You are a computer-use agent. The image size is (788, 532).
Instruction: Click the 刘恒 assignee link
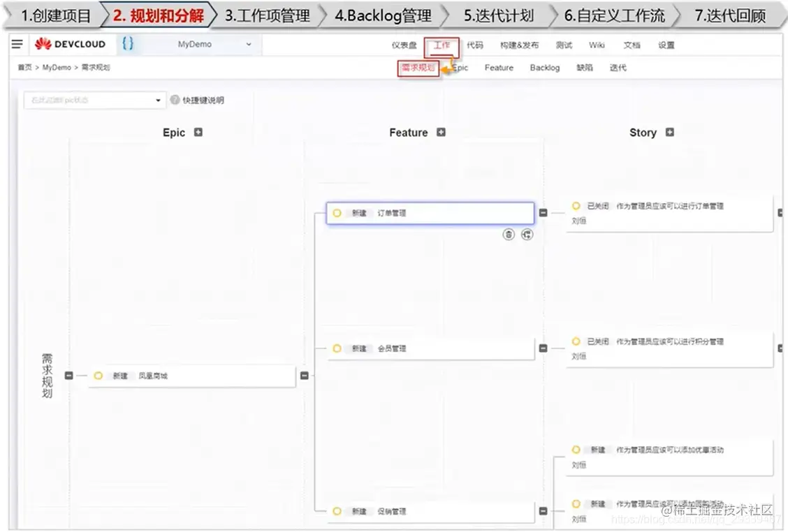(x=578, y=220)
